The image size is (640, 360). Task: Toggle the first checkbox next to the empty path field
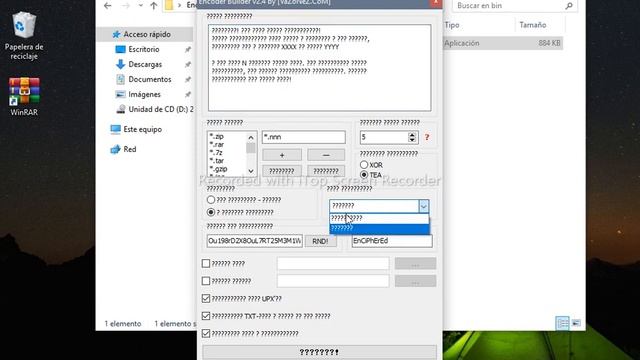click(x=206, y=264)
